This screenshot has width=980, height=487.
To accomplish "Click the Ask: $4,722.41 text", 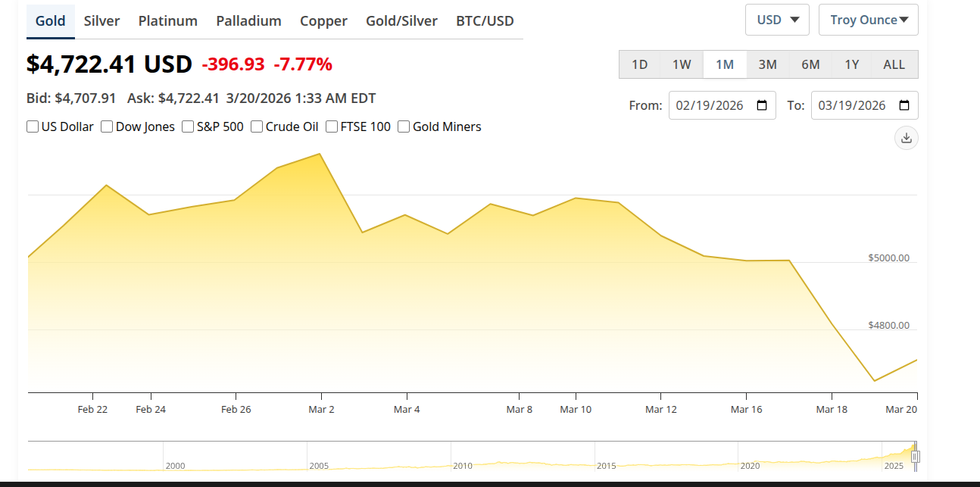I will coord(173,98).
